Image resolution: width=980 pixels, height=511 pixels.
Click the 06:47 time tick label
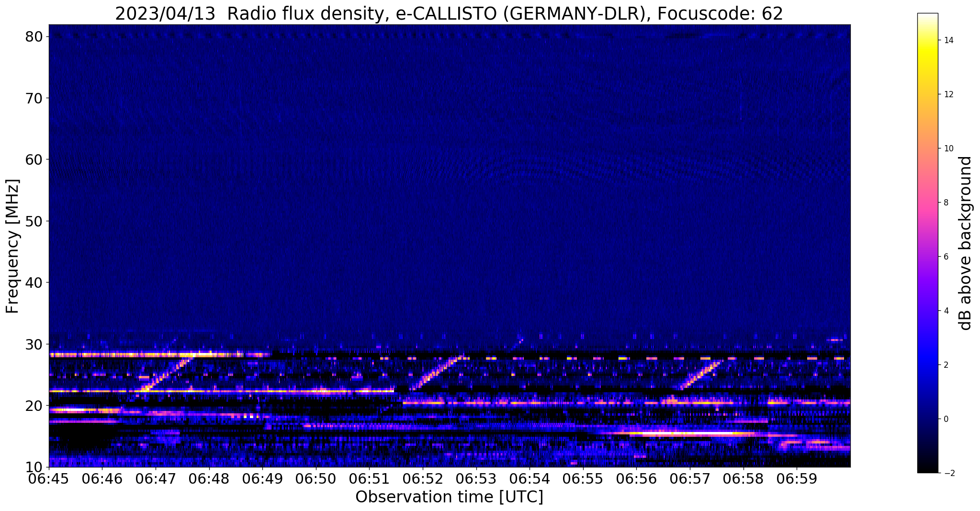pyautogui.click(x=156, y=478)
